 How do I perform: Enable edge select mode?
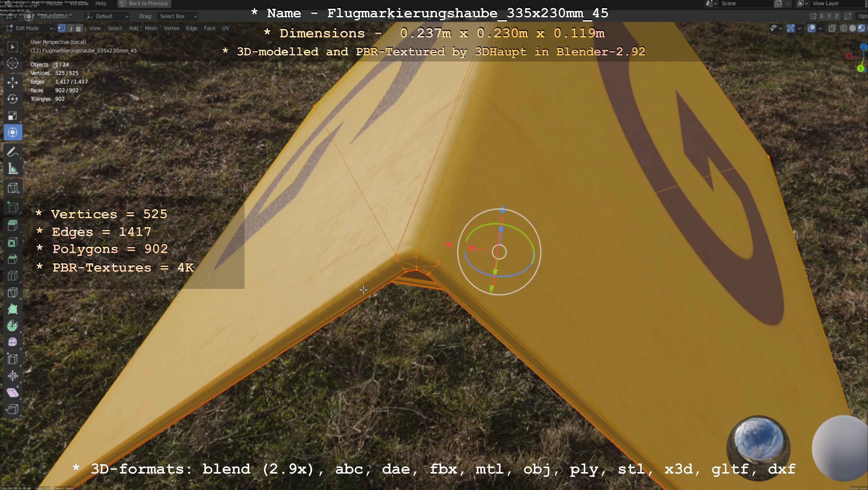(70, 28)
